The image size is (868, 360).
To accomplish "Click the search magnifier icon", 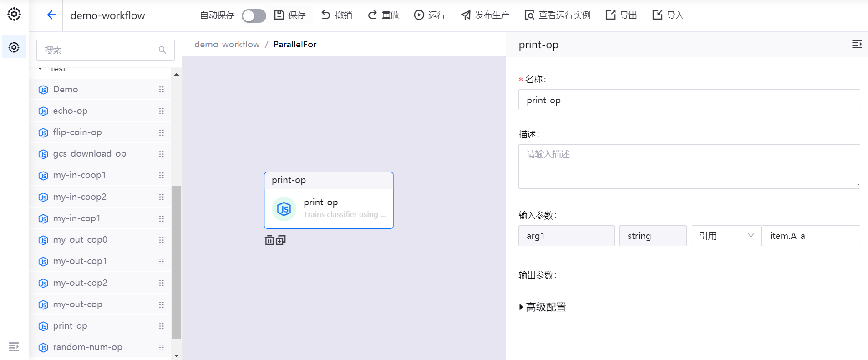I will tap(162, 50).
